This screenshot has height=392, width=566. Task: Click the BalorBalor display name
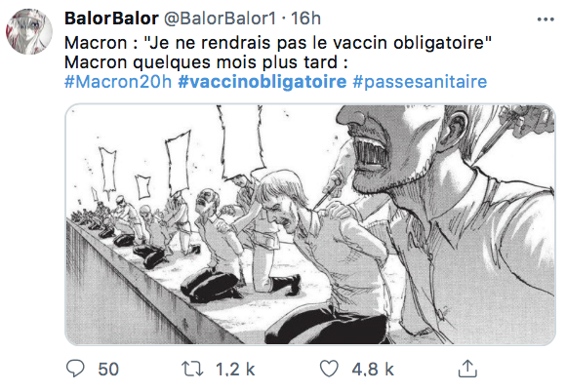pos(111,18)
